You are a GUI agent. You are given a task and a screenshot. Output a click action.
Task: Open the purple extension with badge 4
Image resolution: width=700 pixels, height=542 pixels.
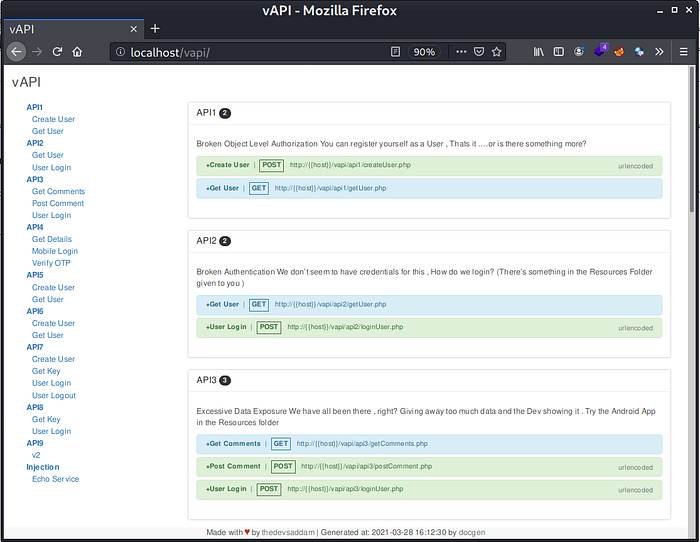(x=600, y=50)
